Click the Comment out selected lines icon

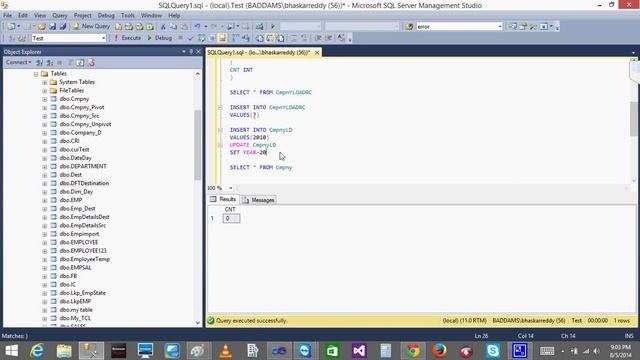tap(293, 38)
